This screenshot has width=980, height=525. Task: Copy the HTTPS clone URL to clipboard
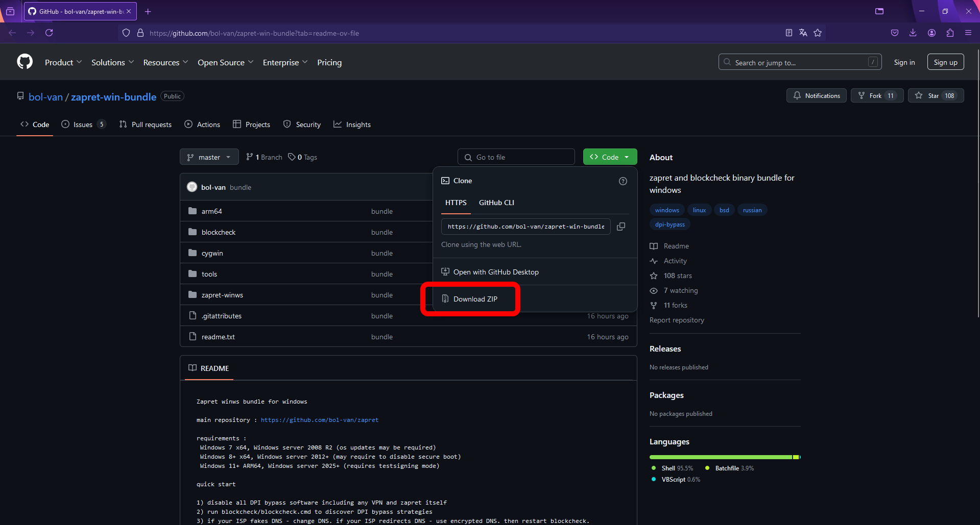621,227
